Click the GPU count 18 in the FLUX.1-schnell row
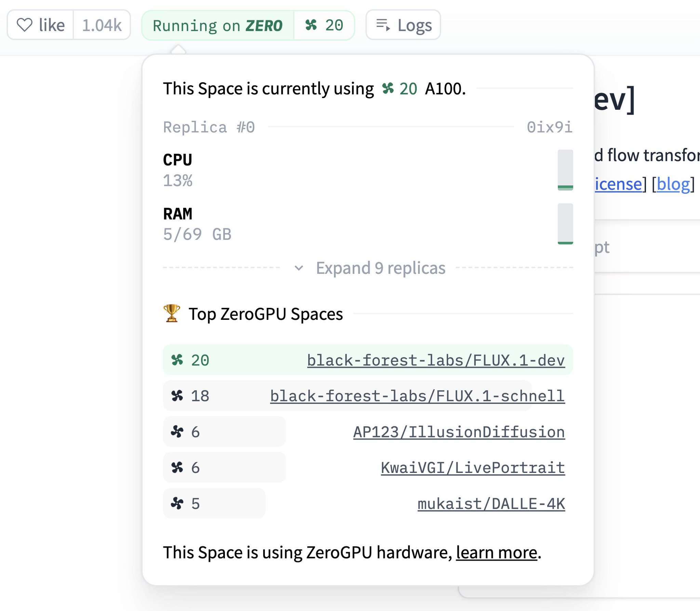 coord(200,396)
